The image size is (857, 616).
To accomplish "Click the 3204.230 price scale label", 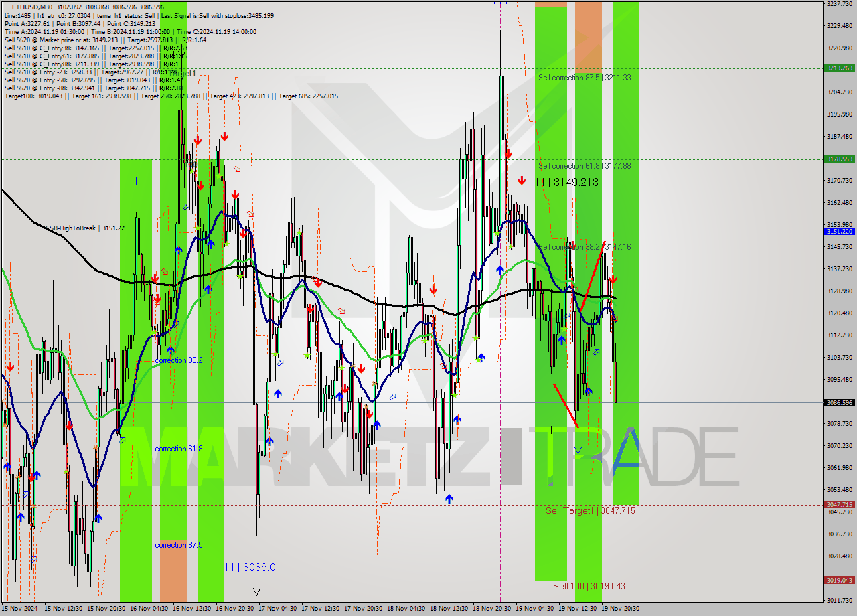I will point(839,92).
